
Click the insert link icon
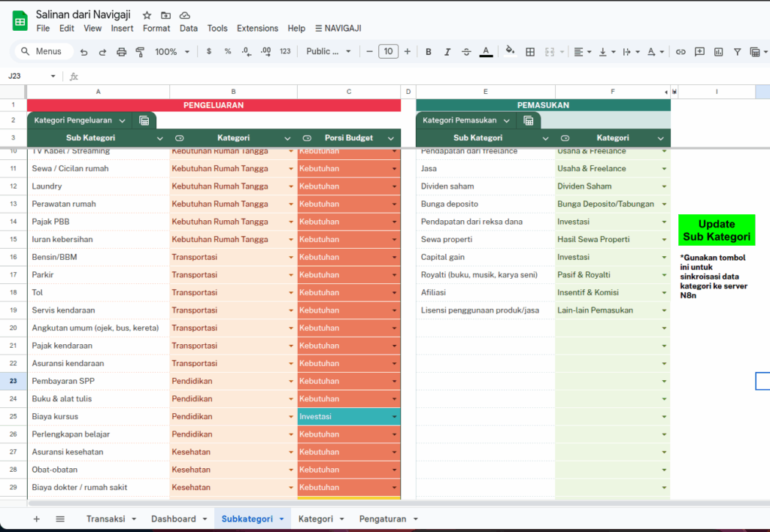(x=681, y=52)
